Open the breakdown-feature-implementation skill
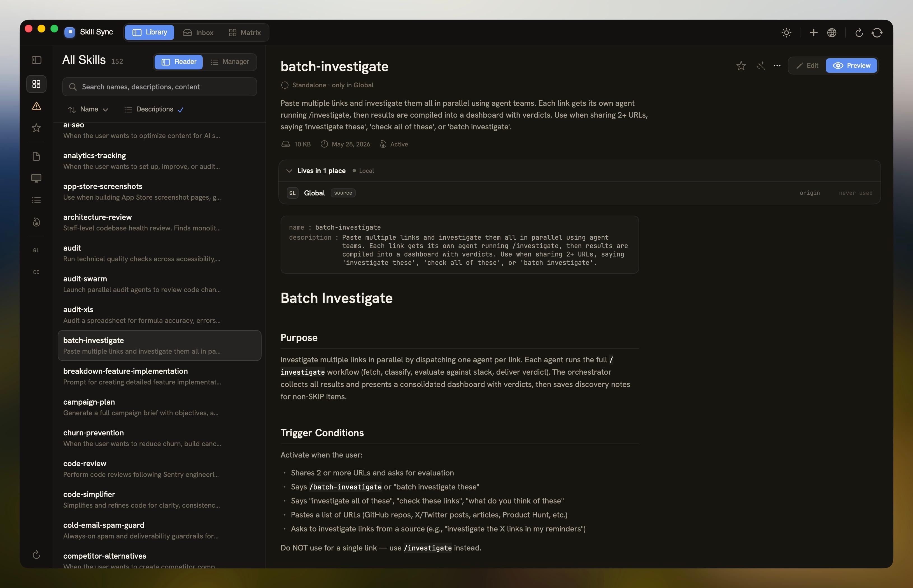 160,377
